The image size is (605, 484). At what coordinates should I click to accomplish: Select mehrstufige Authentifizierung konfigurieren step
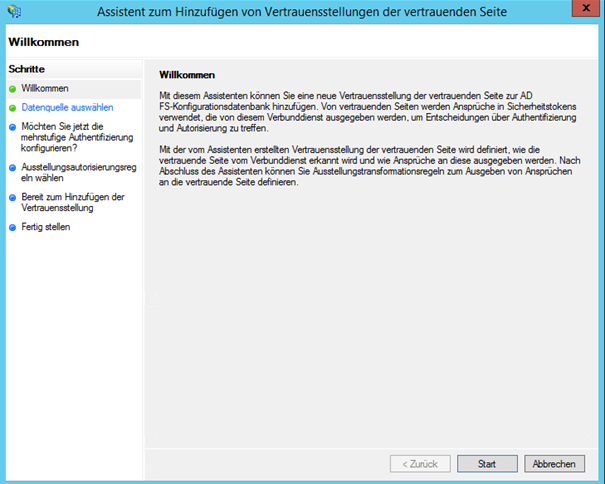tap(77, 137)
